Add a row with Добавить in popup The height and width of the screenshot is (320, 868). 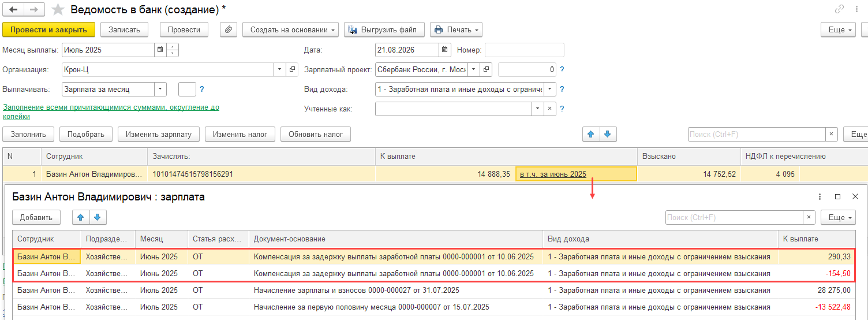coord(36,217)
